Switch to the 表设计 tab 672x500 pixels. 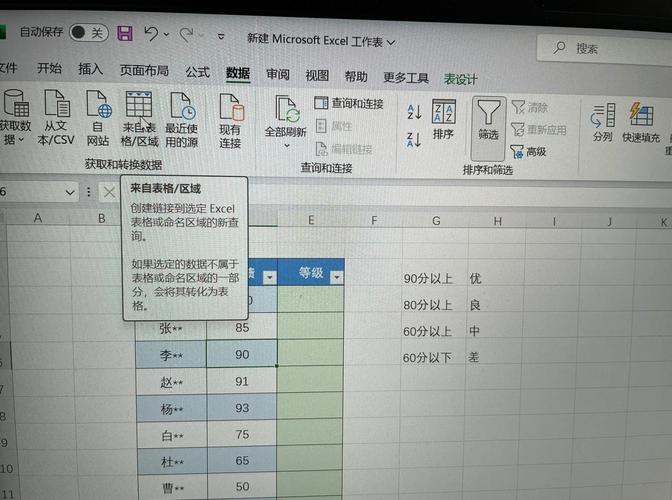click(460, 79)
